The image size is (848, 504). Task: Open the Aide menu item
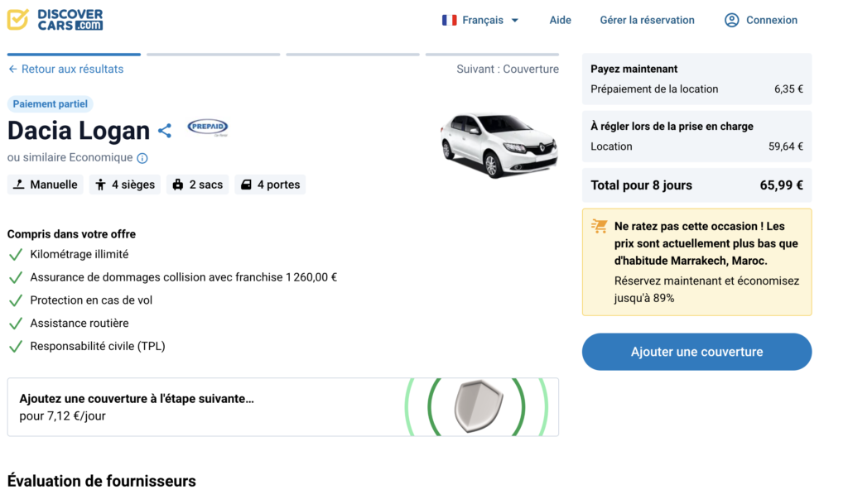[561, 20]
